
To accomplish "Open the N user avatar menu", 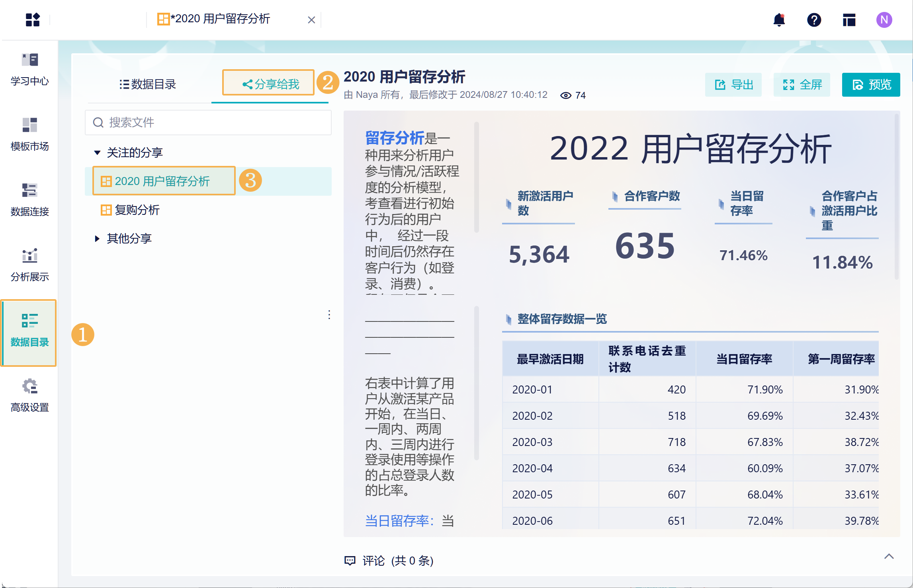I will (884, 19).
